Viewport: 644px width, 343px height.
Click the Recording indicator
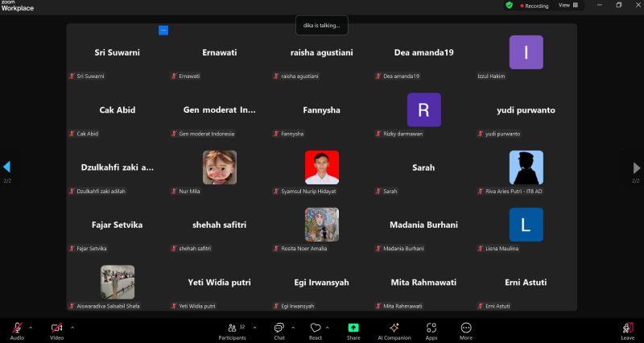pyautogui.click(x=535, y=6)
